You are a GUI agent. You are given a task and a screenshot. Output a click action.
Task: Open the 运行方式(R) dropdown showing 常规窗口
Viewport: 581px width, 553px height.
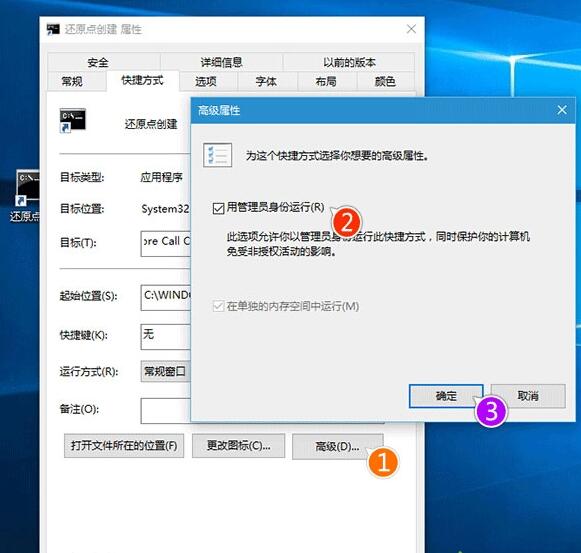(166, 371)
